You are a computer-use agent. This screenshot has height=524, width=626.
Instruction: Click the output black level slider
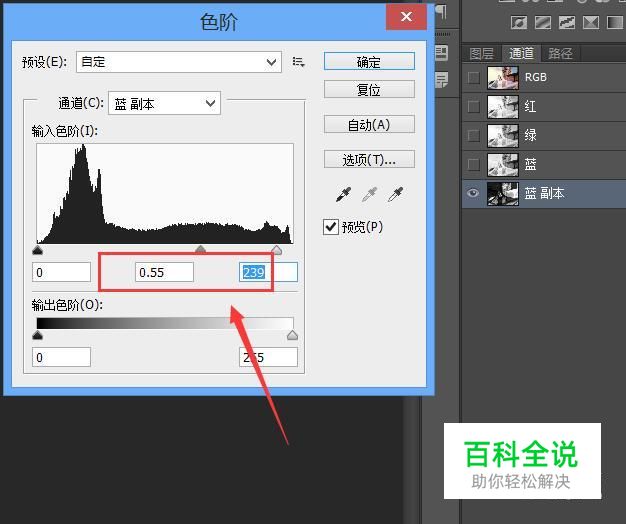click(x=38, y=335)
